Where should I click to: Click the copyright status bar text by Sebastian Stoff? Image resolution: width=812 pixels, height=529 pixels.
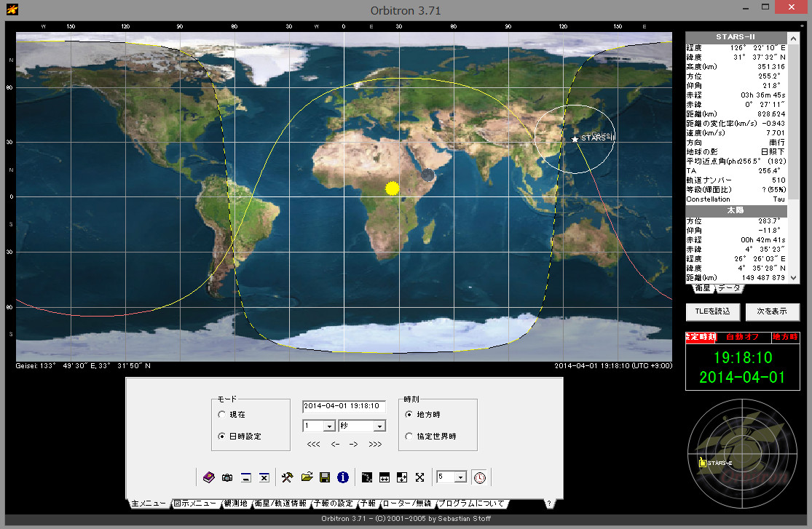[406, 519]
